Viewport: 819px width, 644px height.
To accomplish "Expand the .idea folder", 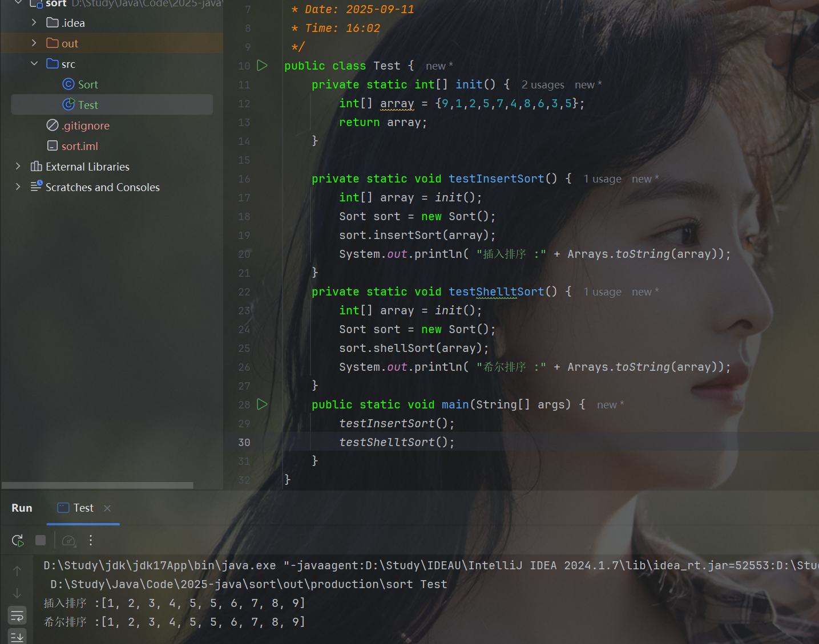I will (34, 23).
